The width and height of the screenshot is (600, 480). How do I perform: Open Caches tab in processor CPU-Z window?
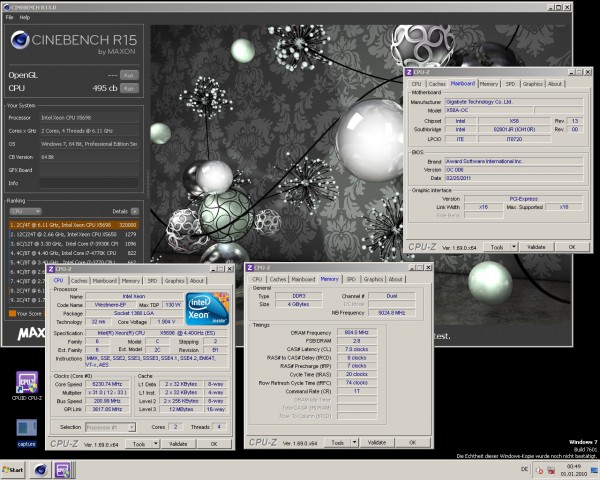79,281
